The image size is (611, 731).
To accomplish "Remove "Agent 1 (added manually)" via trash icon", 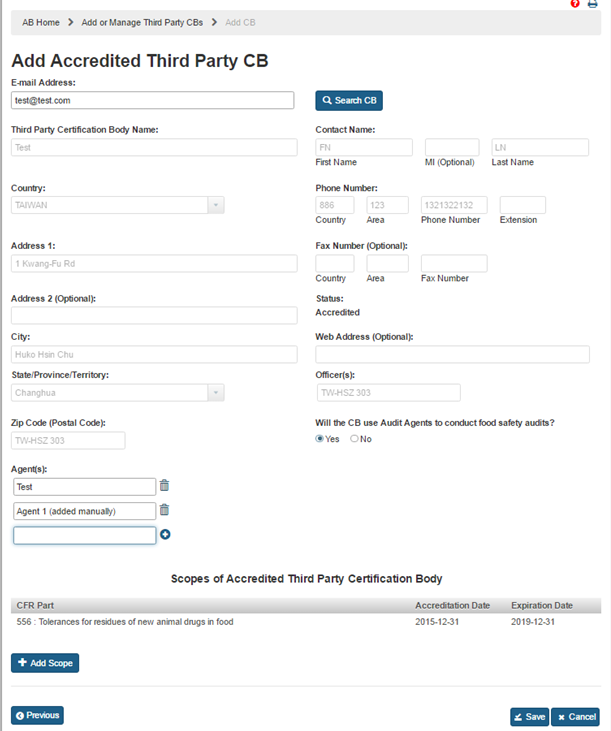I will tap(165, 510).
